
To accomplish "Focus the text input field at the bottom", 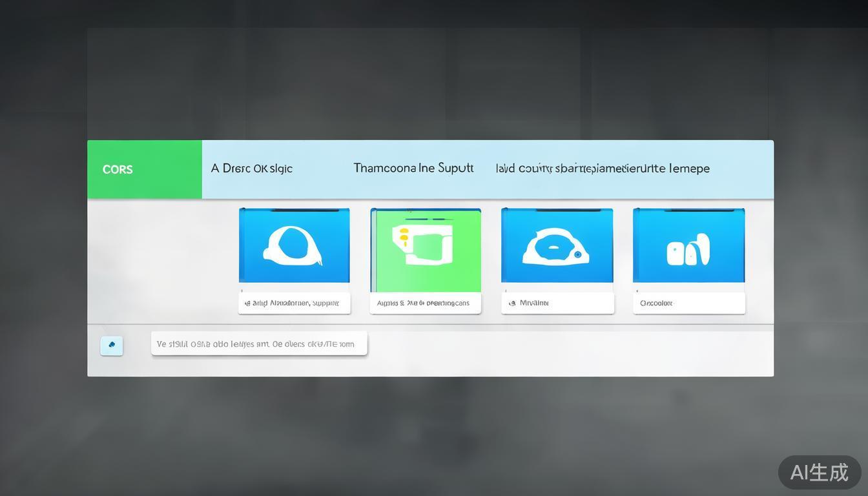I will click(x=259, y=344).
